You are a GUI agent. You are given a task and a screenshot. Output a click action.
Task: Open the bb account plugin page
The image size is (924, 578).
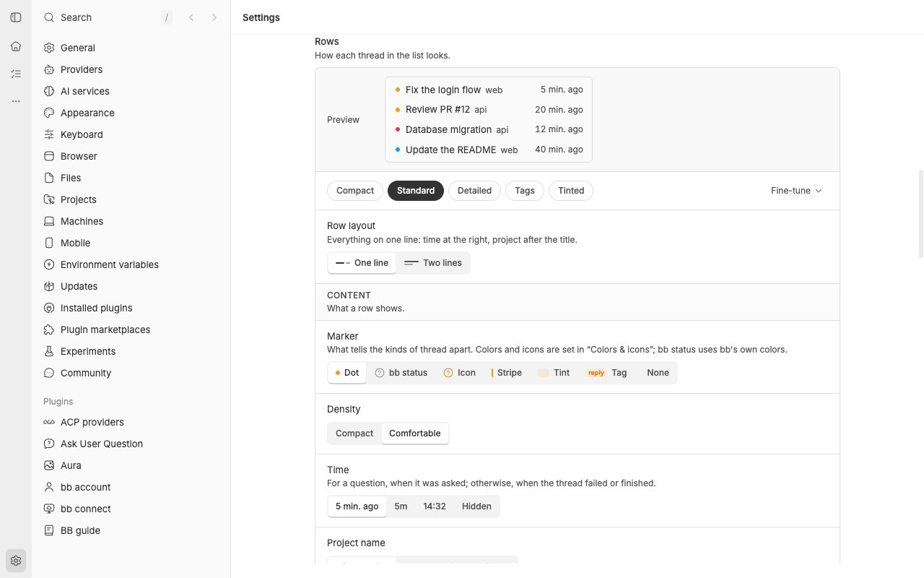[131, 487]
